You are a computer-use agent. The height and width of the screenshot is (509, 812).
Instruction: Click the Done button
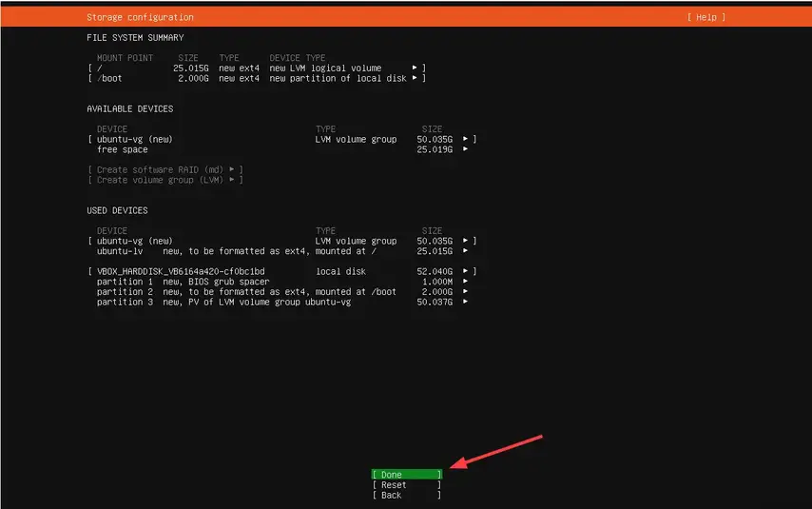point(406,474)
